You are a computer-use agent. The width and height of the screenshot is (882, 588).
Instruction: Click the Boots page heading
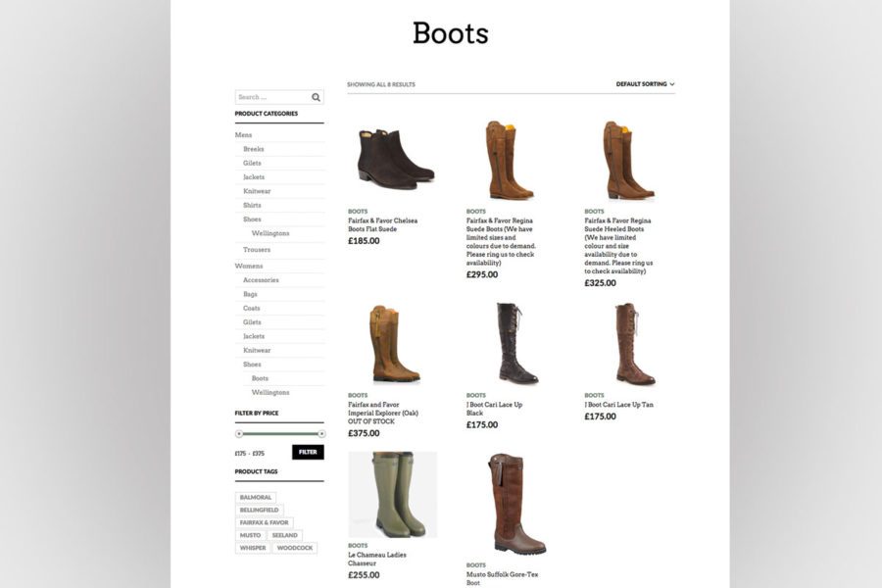[451, 33]
